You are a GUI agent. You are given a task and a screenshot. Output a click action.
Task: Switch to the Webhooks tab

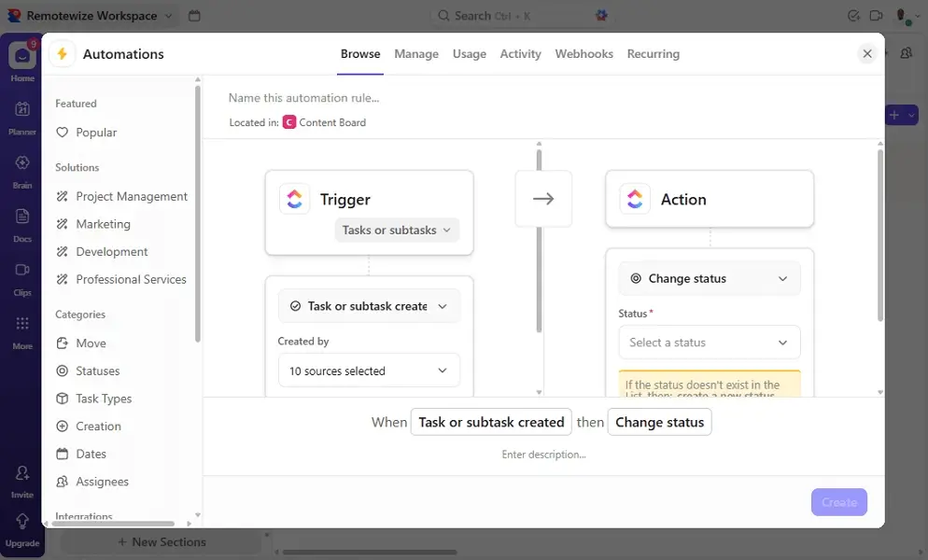(584, 53)
